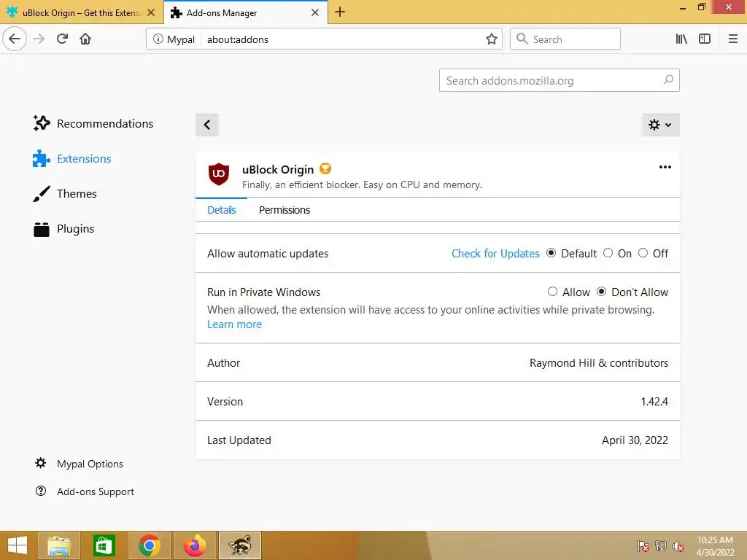
Task: Open the three-dots menu for uBlock Origin
Action: pos(665,167)
